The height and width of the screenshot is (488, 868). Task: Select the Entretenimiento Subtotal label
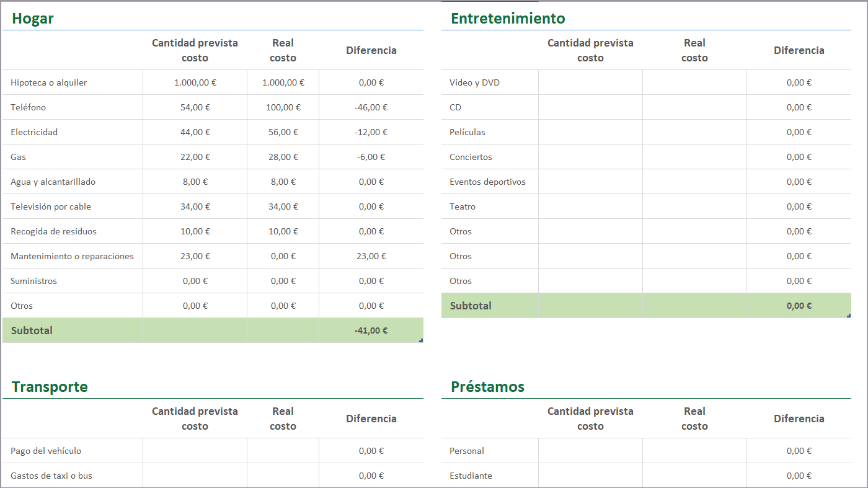(x=471, y=306)
